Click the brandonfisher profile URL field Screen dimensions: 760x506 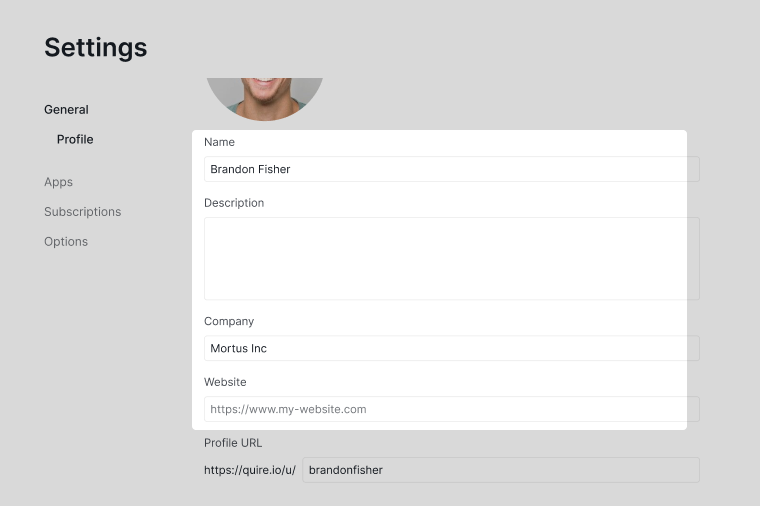(501, 470)
